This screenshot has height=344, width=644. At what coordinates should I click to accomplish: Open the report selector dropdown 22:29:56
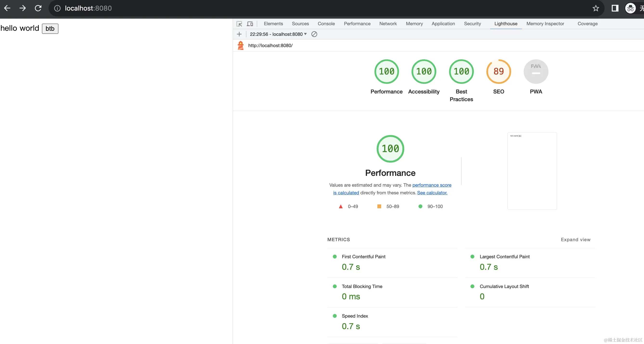point(278,34)
